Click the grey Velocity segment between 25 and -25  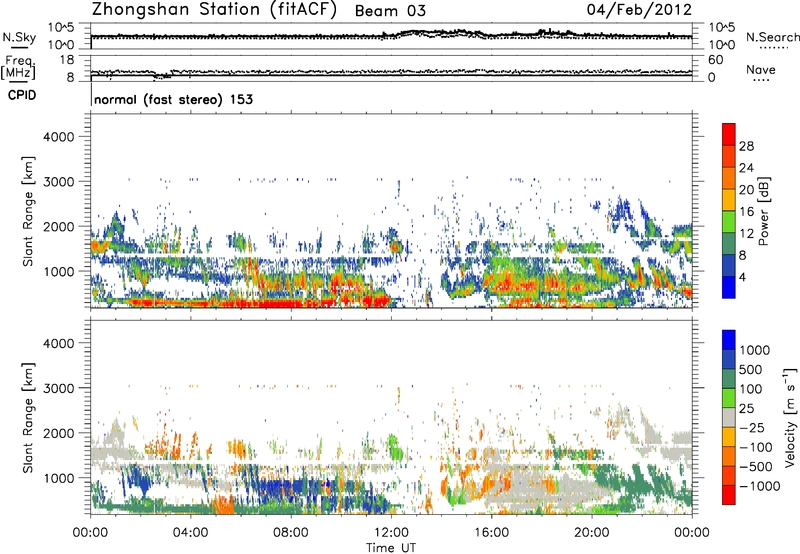(x=729, y=417)
